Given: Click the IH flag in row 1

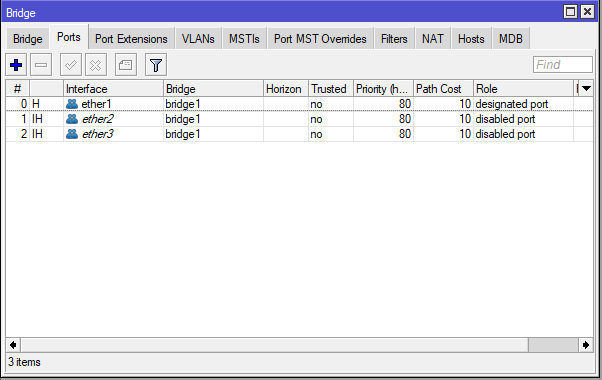Looking at the screenshot, I should [37, 119].
